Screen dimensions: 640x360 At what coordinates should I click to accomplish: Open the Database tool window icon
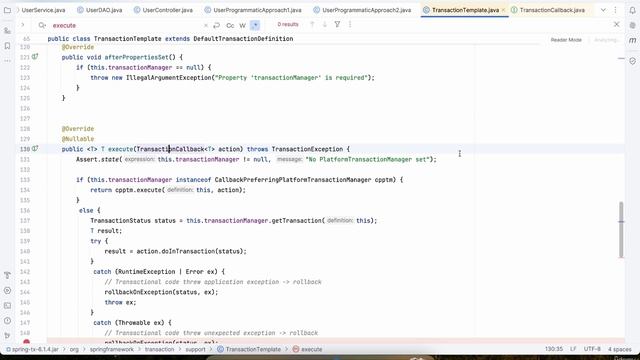pos(632,25)
